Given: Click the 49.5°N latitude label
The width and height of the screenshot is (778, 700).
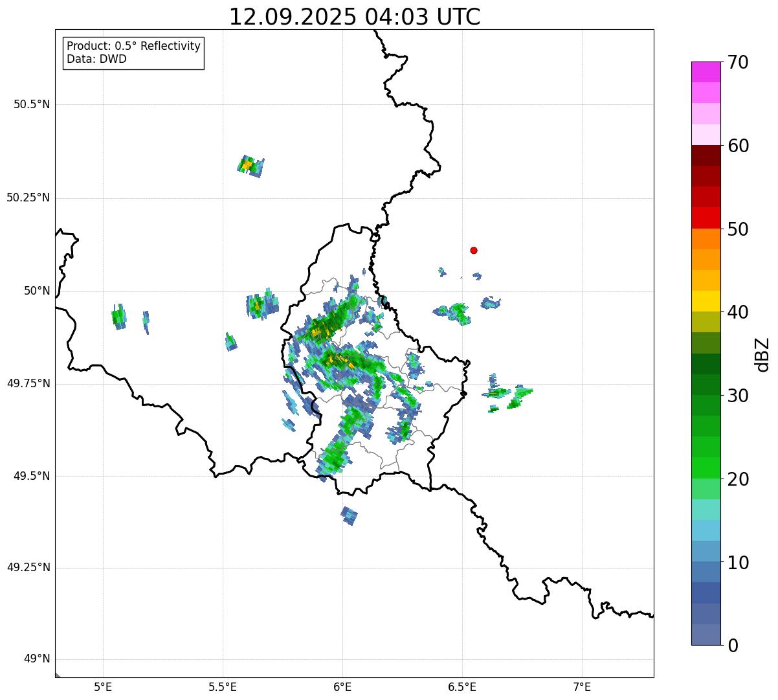Looking at the screenshot, I should 32,476.
